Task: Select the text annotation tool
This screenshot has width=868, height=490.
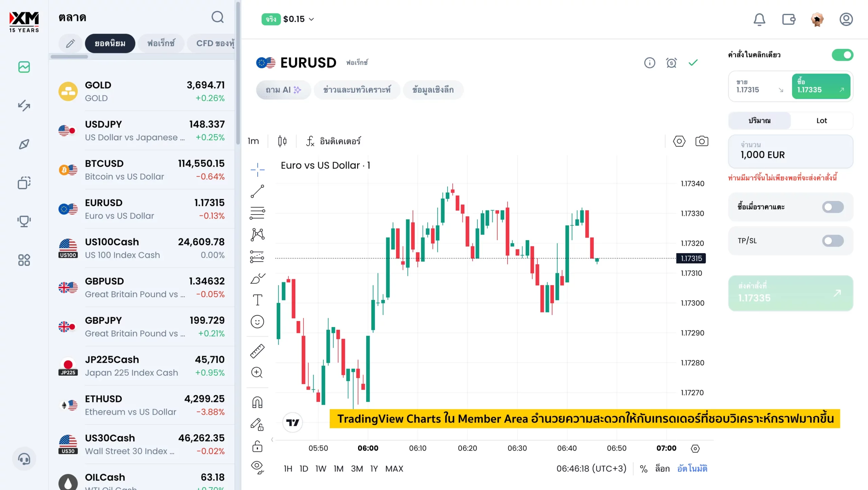Action: pyautogui.click(x=257, y=300)
